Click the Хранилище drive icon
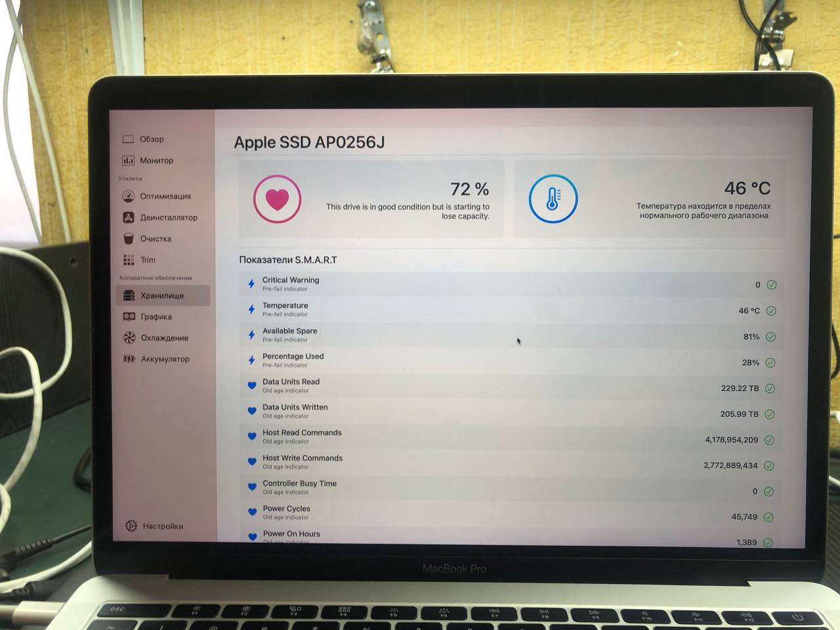Viewport: 840px width, 630px height. [x=129, y=295]
